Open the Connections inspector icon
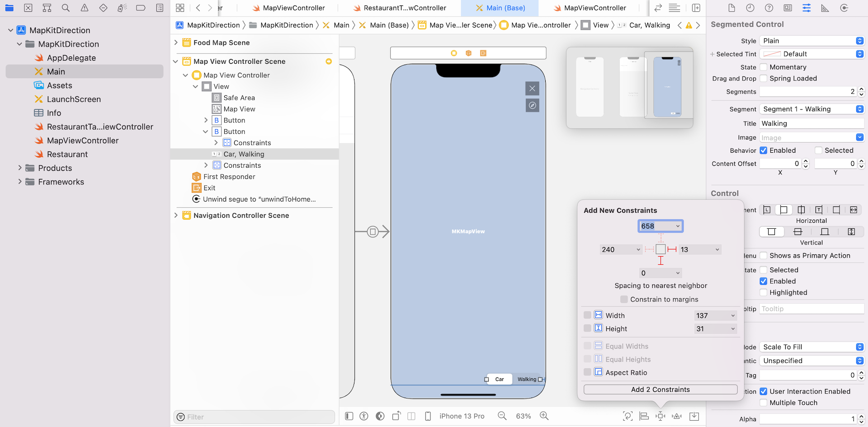The width and height of the screenshot is (868, 427). point(844,8)
